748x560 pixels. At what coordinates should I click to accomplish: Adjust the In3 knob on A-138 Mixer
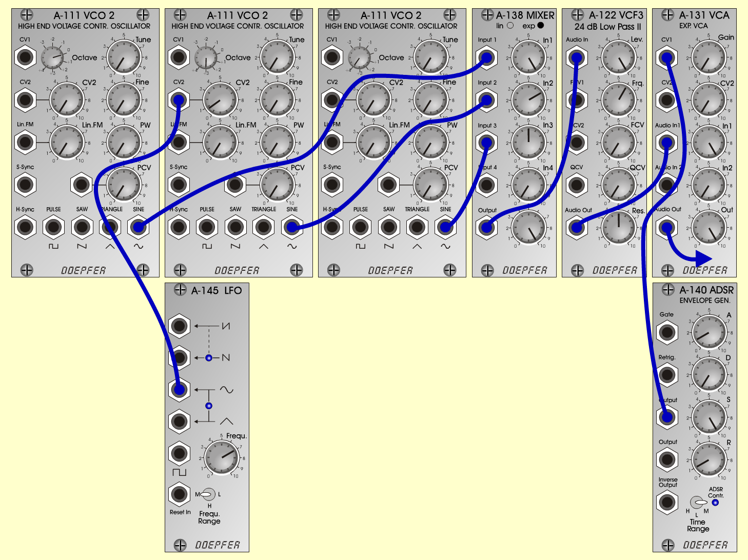click(x=528, y=143)
